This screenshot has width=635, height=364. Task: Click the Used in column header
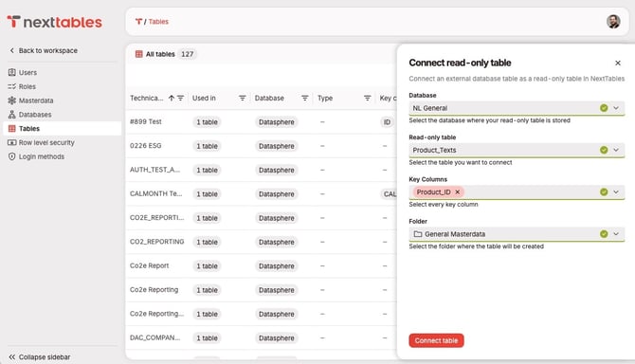pyautogui.click(x=204, y=98)
